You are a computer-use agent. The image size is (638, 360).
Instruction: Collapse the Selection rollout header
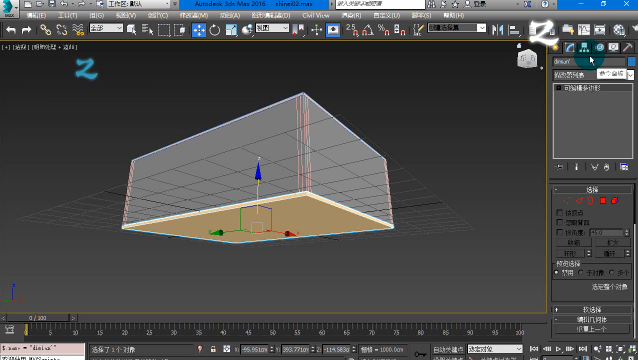coord(592,190)
